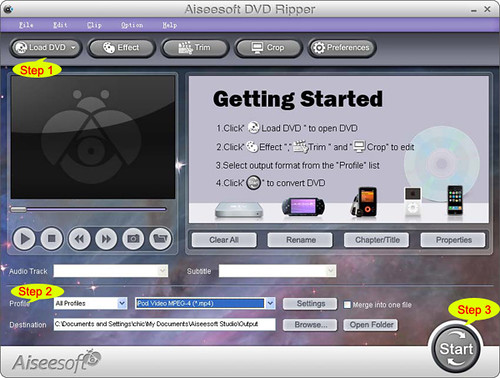500x378 pixels.
Task: Open the Trim tool in the toolbar
Action: 195,48
